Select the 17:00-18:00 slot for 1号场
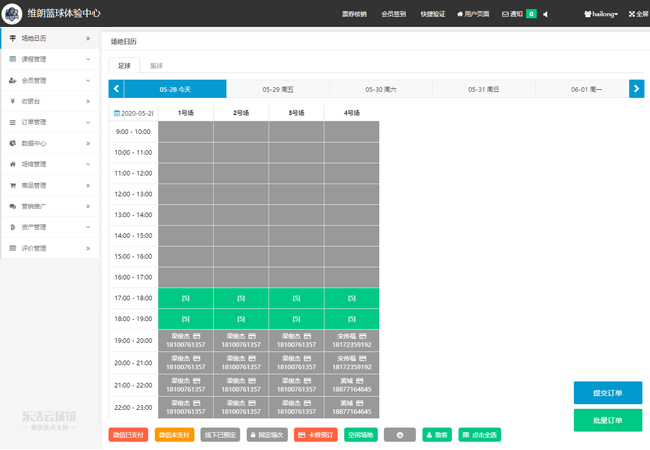650x450 pixels. 185,298
